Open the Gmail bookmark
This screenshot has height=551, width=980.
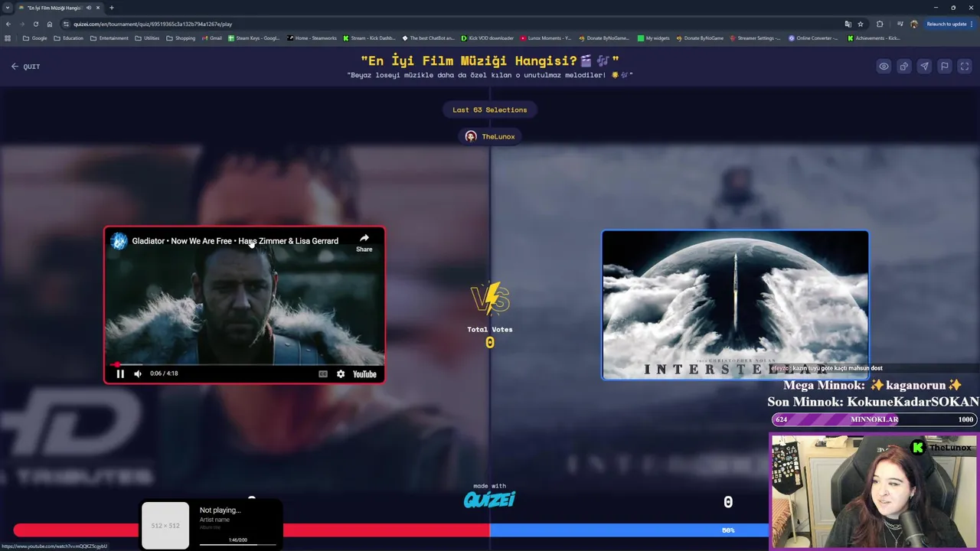click(211, 37)
